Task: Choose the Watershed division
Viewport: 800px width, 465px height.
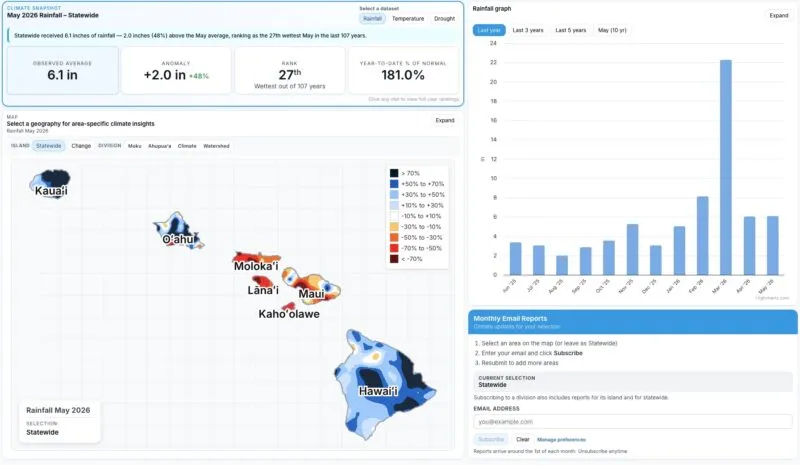Action: coord(216,146)
